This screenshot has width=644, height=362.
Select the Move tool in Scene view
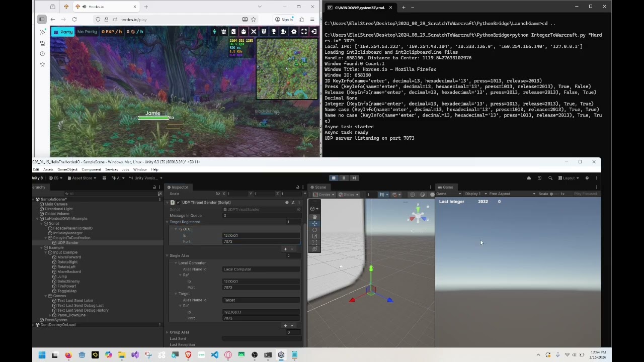(314, 223)
